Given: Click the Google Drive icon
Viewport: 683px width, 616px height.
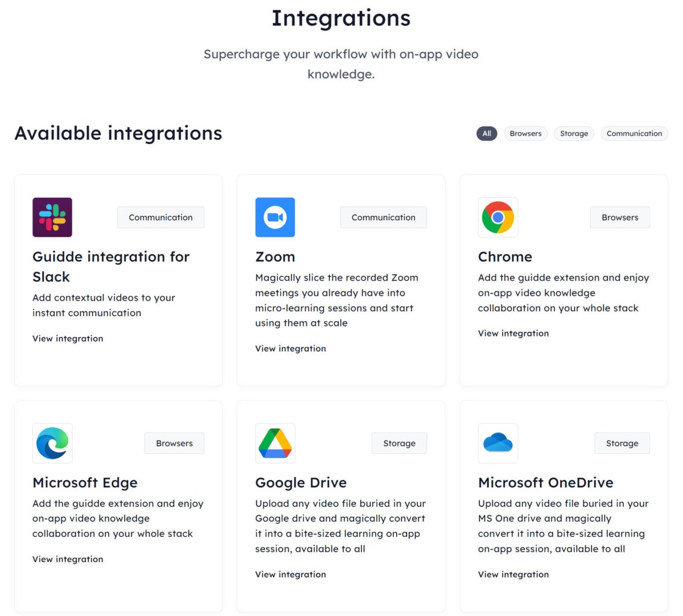Looking at the screenshot, I should (275, 443).
